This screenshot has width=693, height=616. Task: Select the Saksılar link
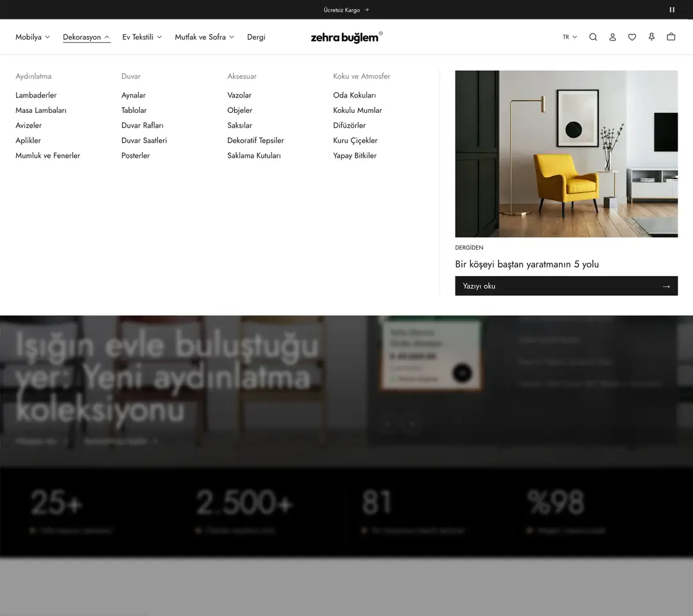(239, 126)
